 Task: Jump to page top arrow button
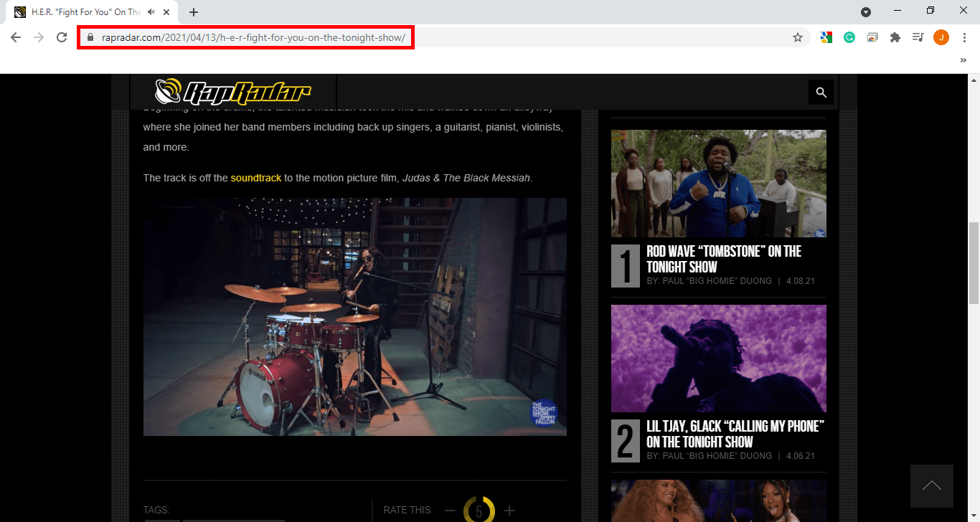pyautogui.click(x=932, y=486)
